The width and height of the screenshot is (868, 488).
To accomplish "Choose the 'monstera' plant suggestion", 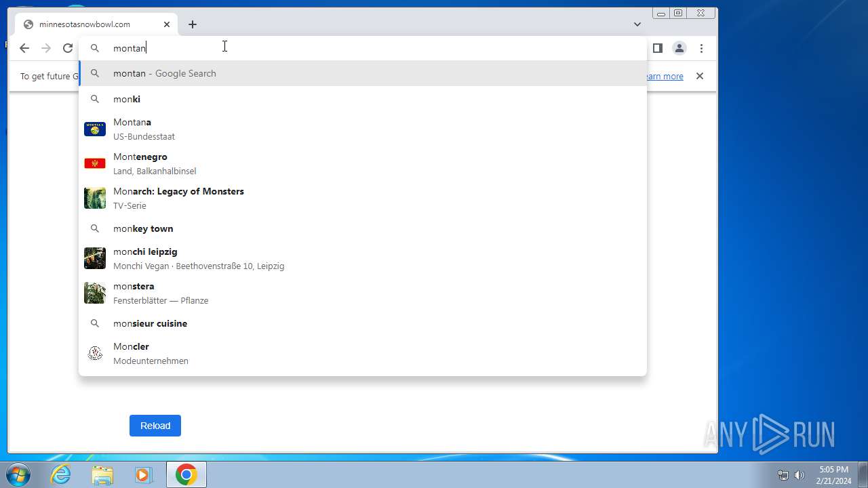I will click(x=363, y=293).
